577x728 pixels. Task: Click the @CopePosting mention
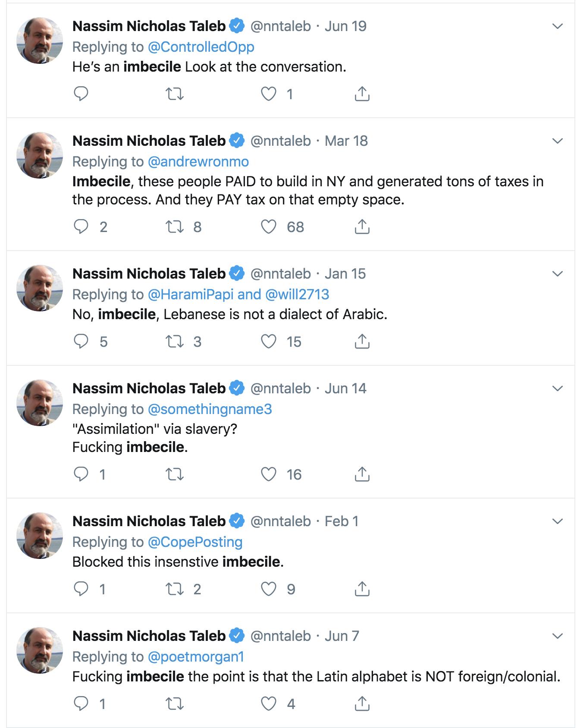(x=195, y=542)
